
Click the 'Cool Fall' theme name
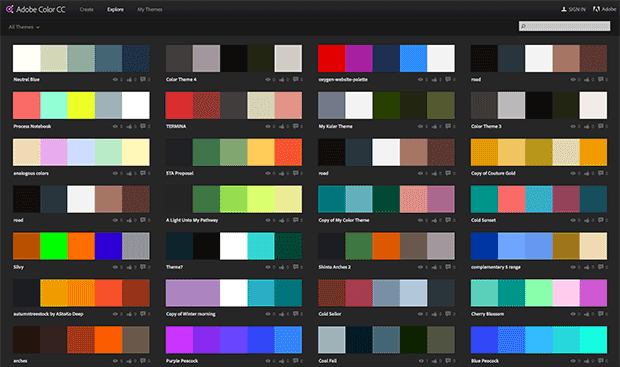point(328,361)
